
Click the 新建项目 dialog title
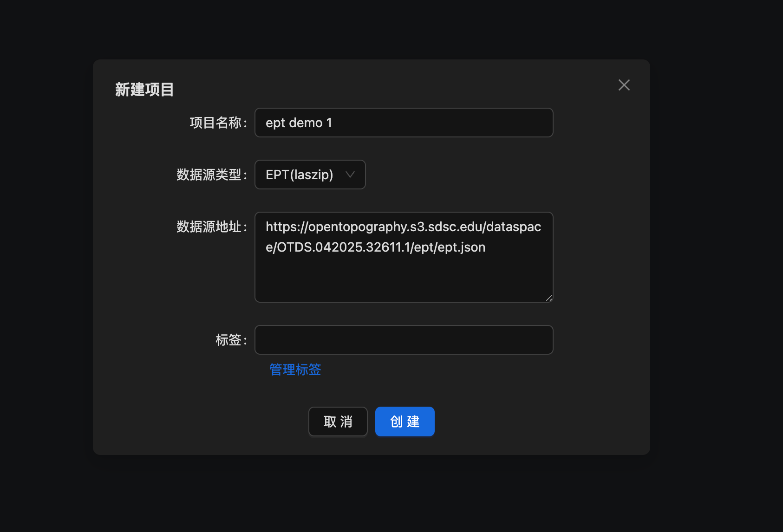tap(144, 90)
